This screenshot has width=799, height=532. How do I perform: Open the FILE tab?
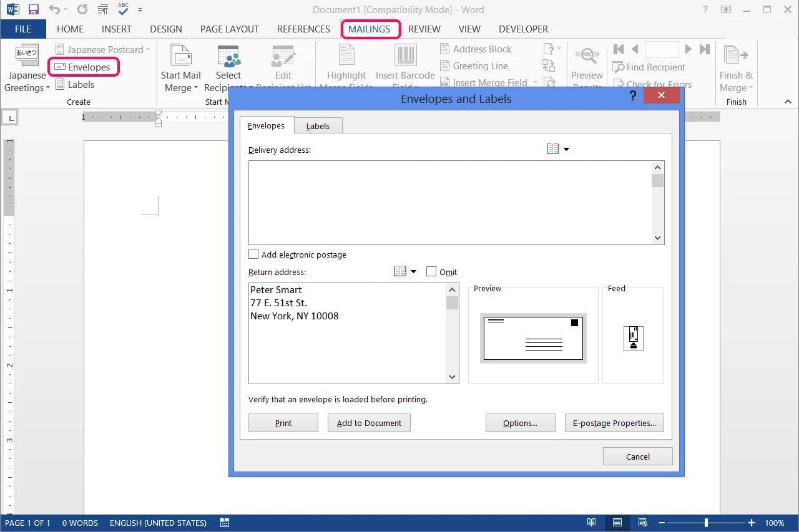coord(23,29)
